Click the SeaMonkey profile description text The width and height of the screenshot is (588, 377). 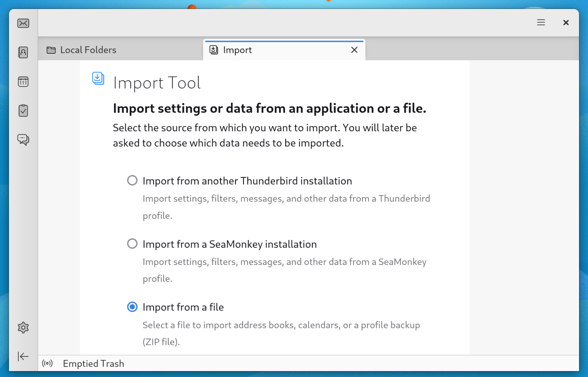point(284,270)
